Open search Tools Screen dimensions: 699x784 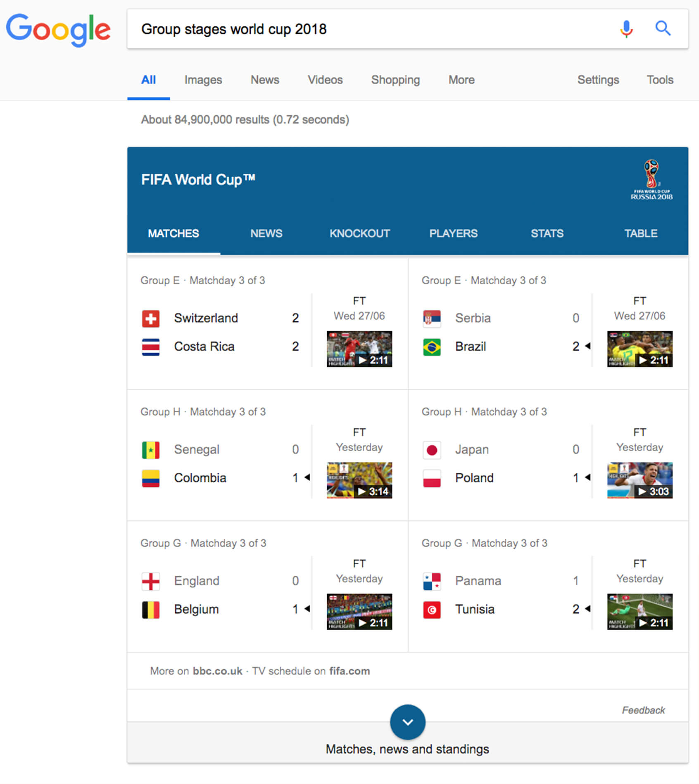coord(660,80)
